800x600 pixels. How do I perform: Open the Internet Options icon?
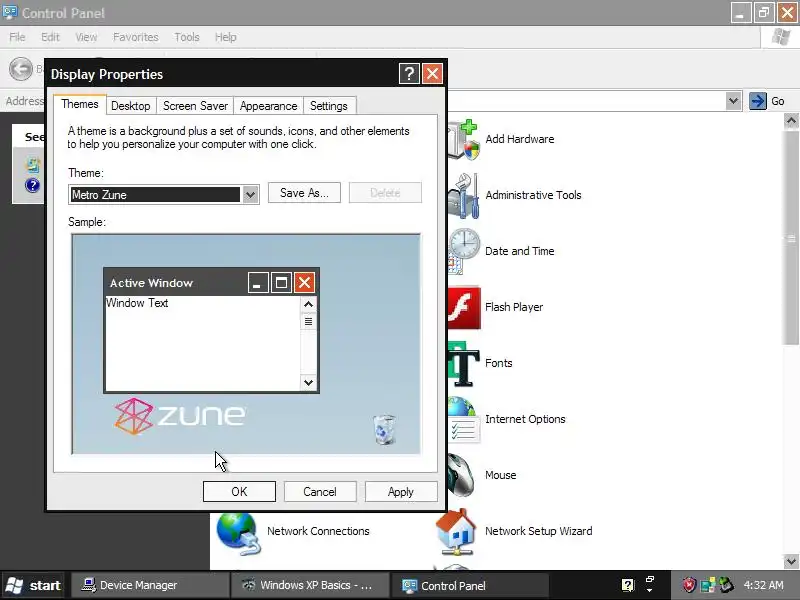coord(464,419)
